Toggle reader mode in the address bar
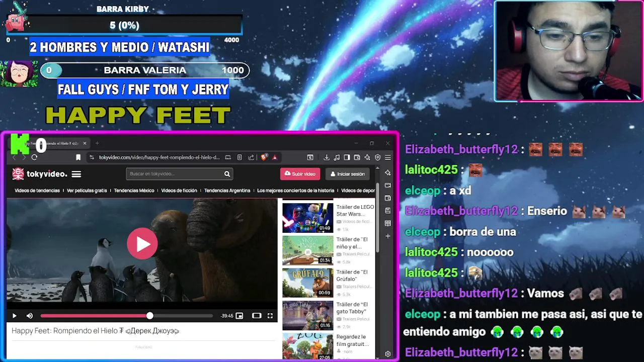 pos(239,157)
